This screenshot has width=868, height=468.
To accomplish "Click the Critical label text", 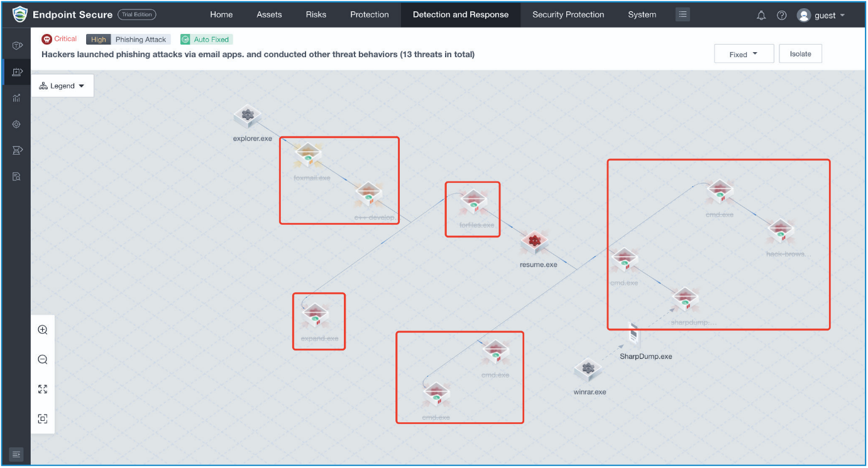I will (x=65, y=39).
